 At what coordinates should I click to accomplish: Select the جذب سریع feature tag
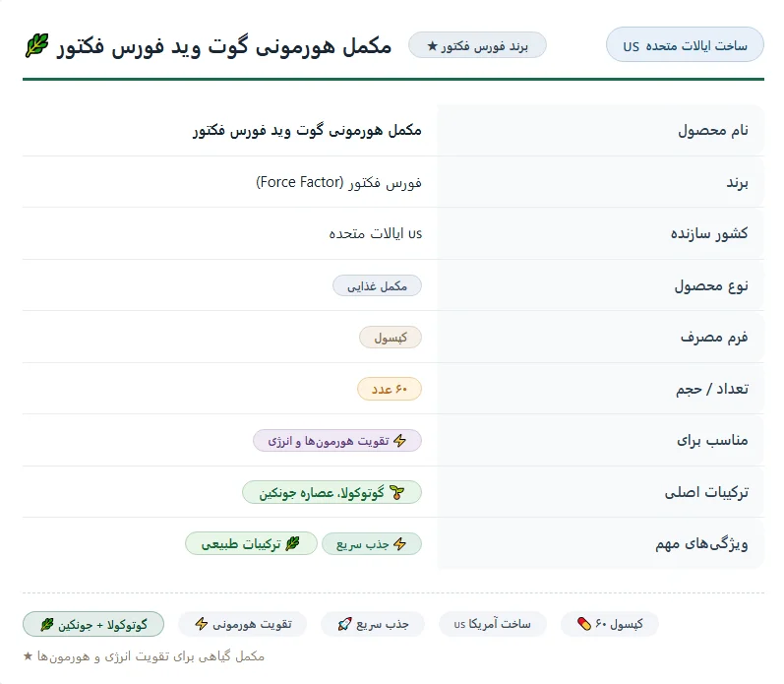[372, 544]
